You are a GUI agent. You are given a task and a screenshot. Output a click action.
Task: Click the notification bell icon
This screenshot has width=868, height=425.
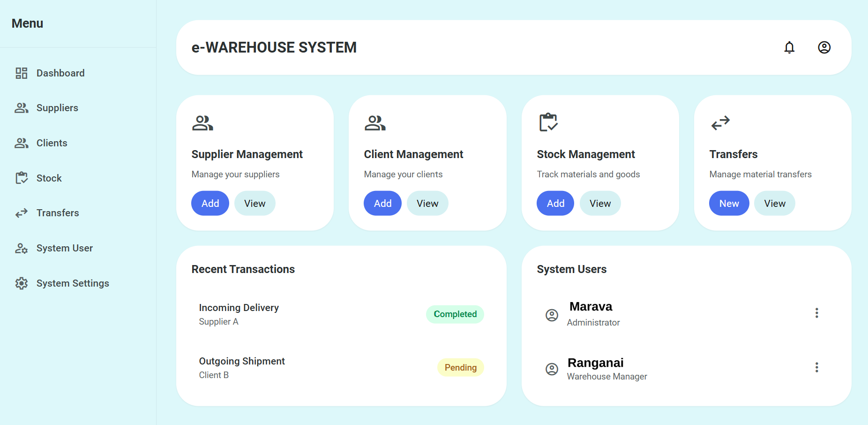[789, 47]
